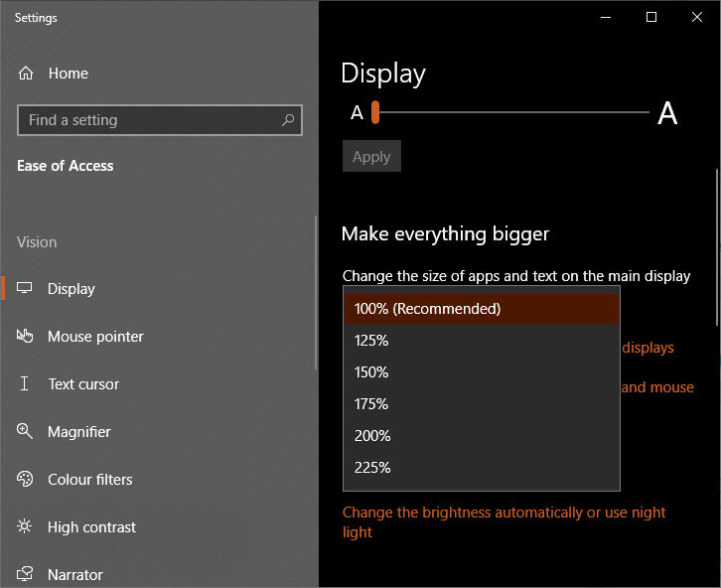Image resolution: width=721 pixels, height=588 pixels.
Task: Click the Display monitor icon in sidebar
Action: click(x=25, y=288)
